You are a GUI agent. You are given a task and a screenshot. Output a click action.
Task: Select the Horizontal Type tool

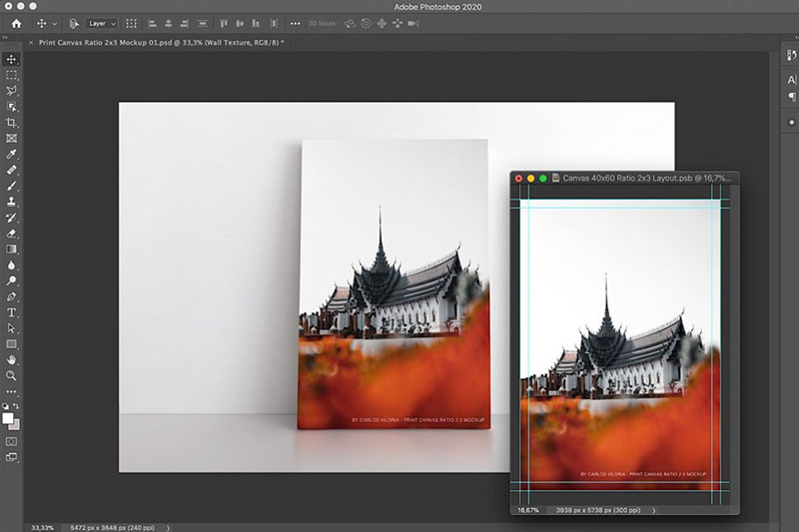(11, 312)
